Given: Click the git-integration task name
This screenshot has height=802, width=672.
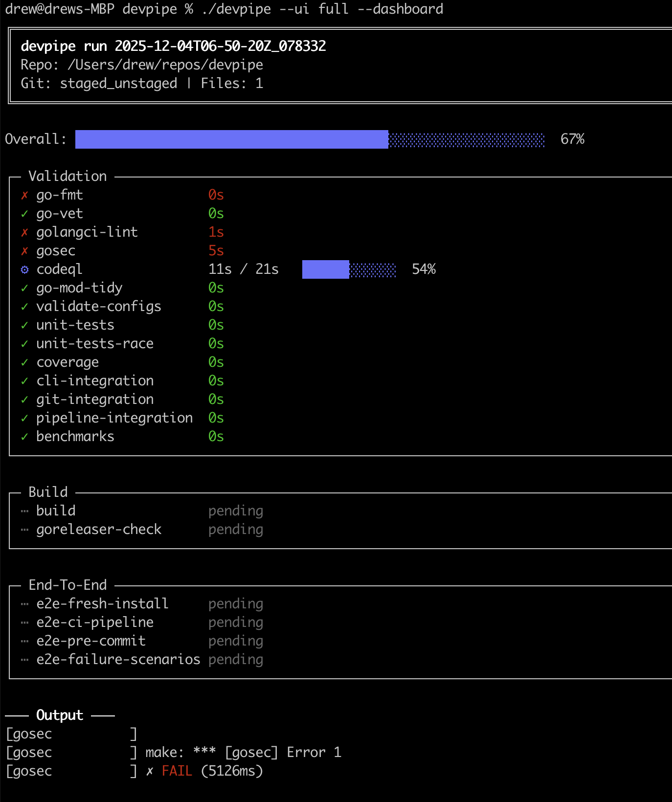Looking at the screenshot, I should [95, 400].
